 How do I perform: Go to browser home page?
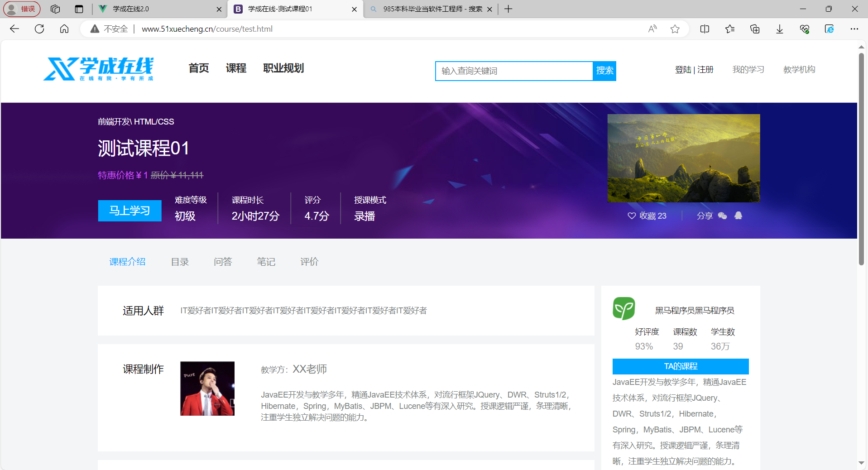pyautogui.click(x=64, y=29)
